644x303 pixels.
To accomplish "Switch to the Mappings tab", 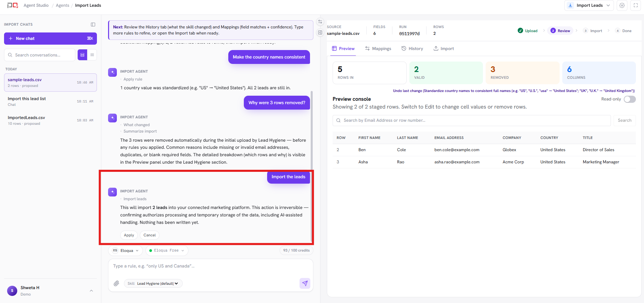I will [378, 49].
